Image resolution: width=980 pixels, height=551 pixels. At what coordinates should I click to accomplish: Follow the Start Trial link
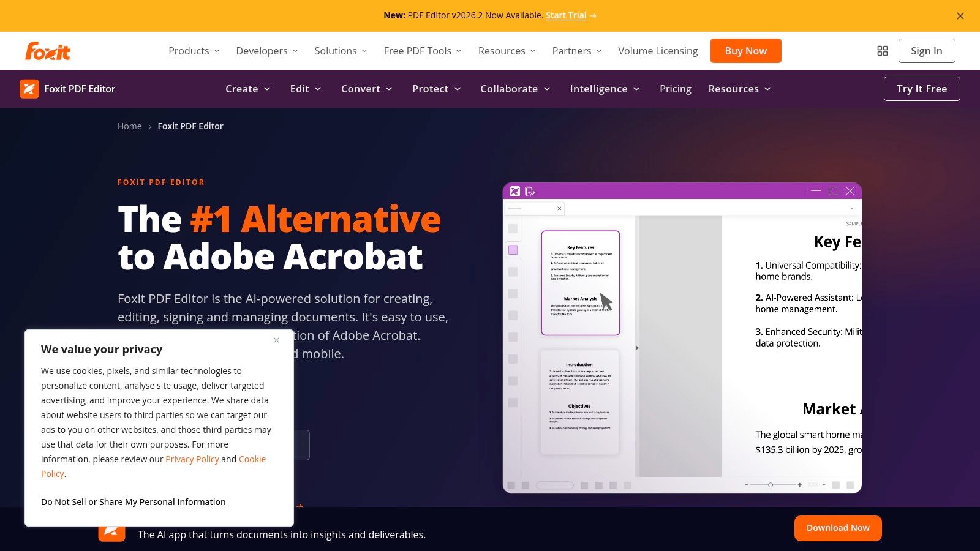[x=566, y=15]
